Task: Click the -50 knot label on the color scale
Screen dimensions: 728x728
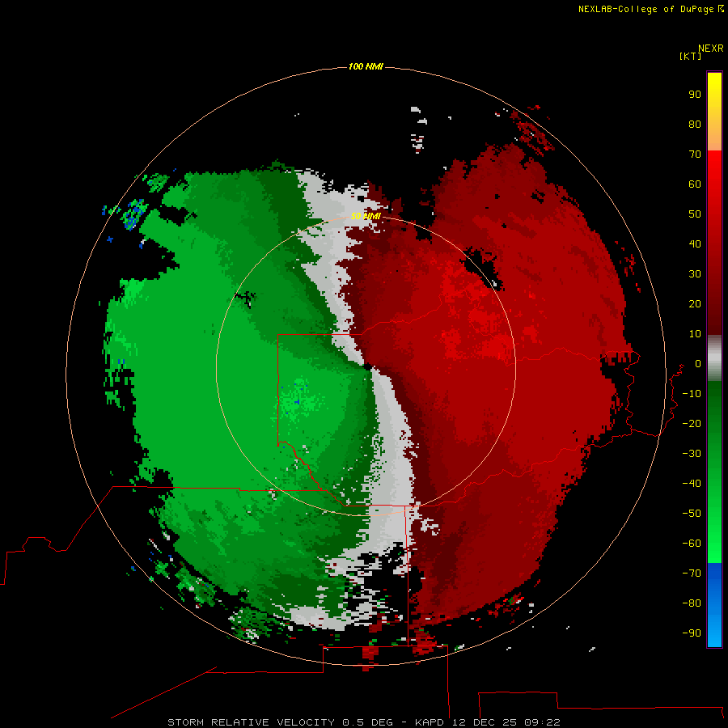Action: coord(692,514)
